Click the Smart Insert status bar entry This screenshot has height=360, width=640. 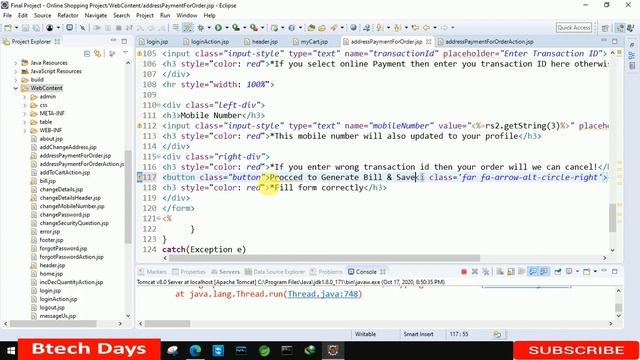click(418, 334)
